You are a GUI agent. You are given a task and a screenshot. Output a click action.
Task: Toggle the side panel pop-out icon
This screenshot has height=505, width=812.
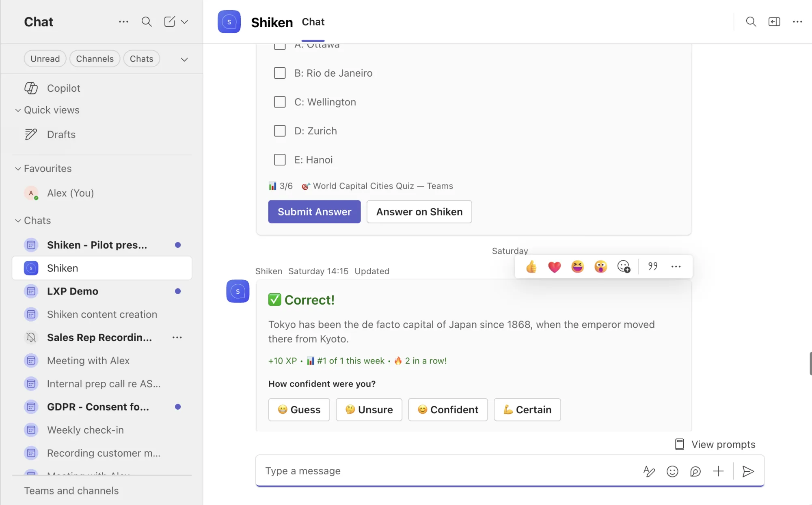tap(774, 21)
